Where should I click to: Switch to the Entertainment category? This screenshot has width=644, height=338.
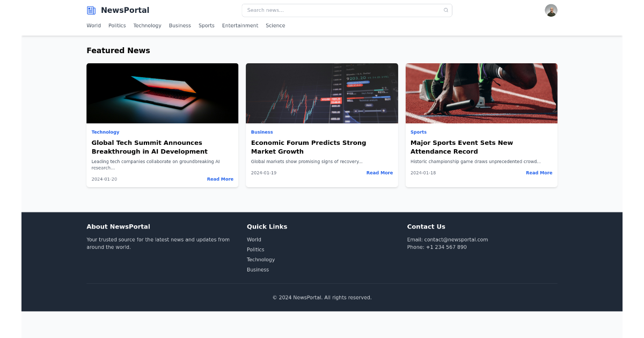tap(240, 25)
